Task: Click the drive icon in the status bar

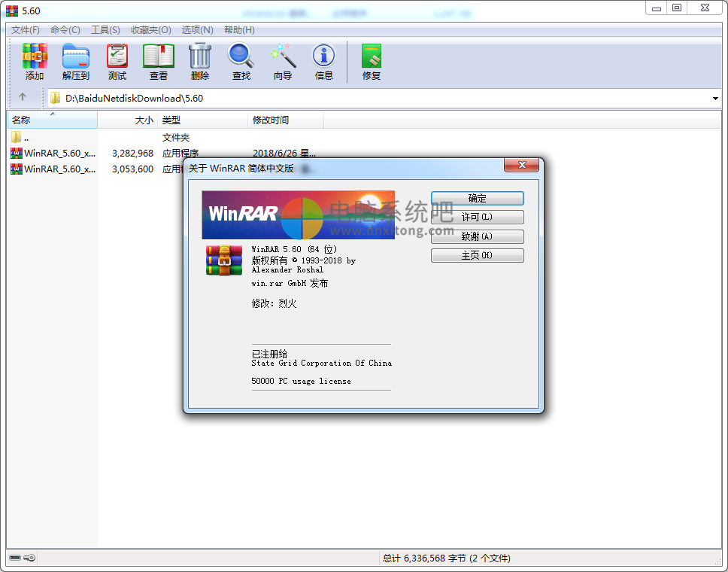Action: [x=15, y=558]
